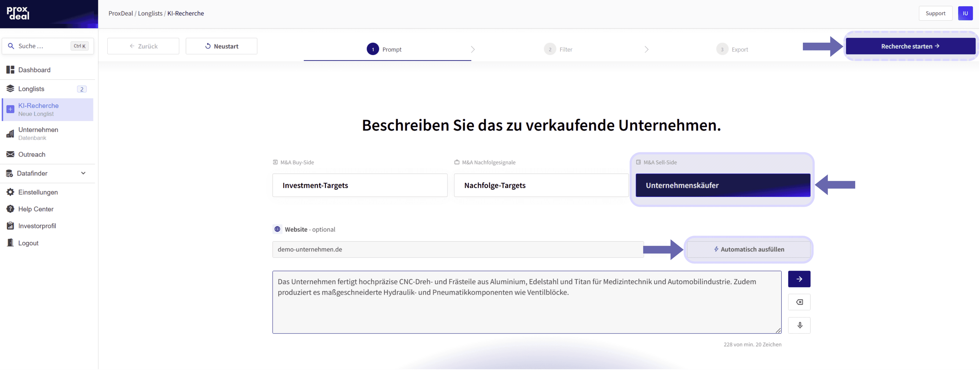Click the Support button
980x370 pixels.
coord(936,13)
